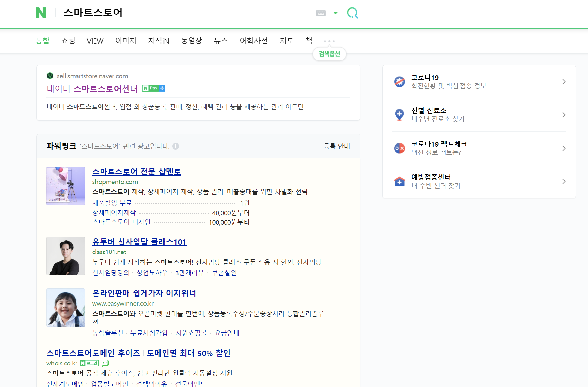Open the 지도 tab
Image resolution: width=588 pixels, height=387 pixels.
[x=287, y=41]
